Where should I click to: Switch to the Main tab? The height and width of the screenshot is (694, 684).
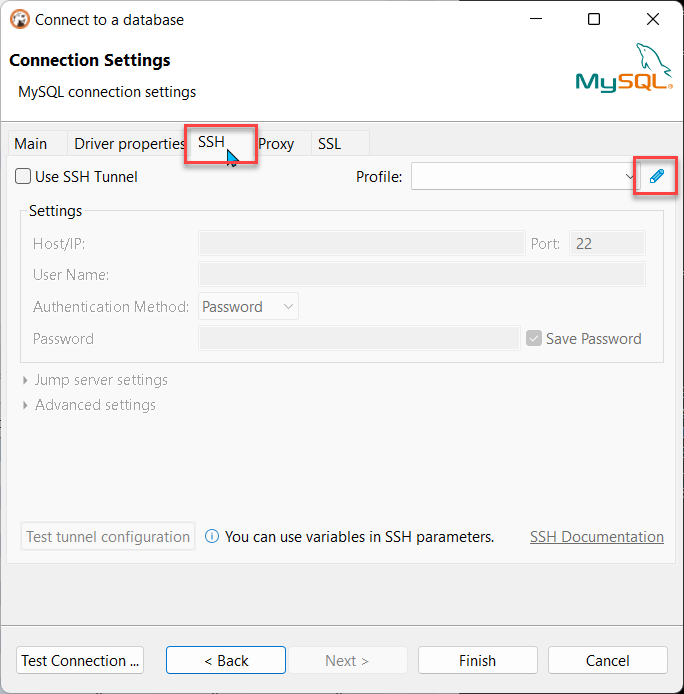(30, 144)
